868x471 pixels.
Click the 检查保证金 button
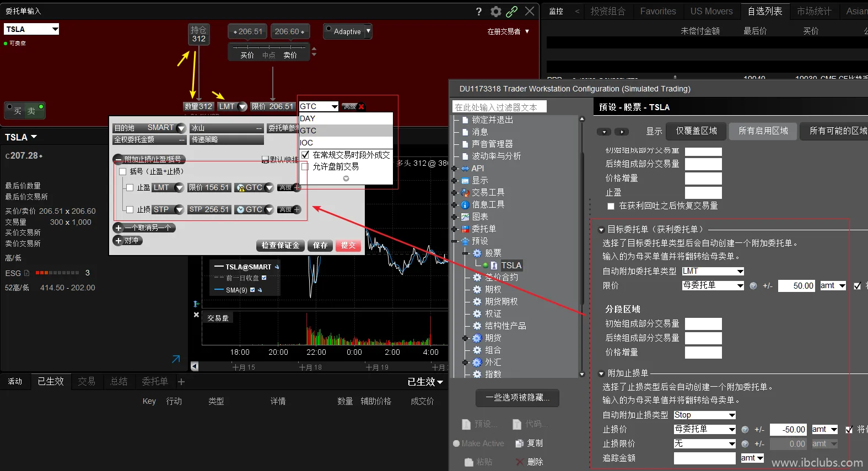pyautogui.click(x=281, y=246)
